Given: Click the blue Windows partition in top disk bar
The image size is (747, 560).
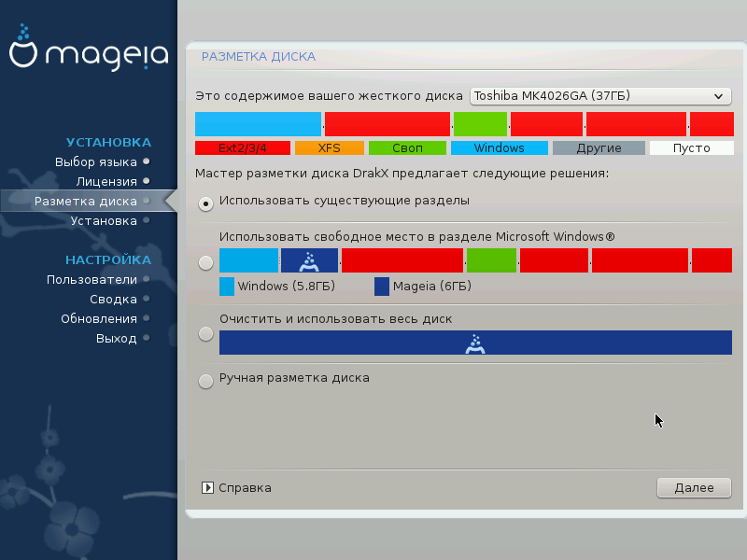Looking at the screenshot, I should coord(259,124).
